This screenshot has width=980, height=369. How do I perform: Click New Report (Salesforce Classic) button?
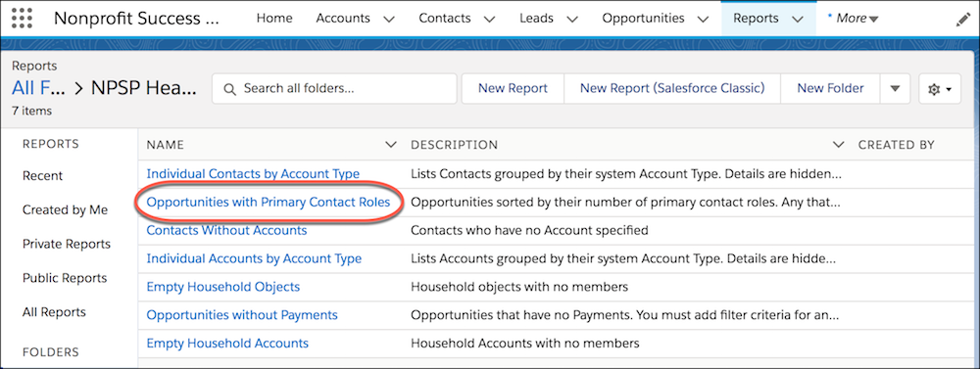tap(672, 89)
